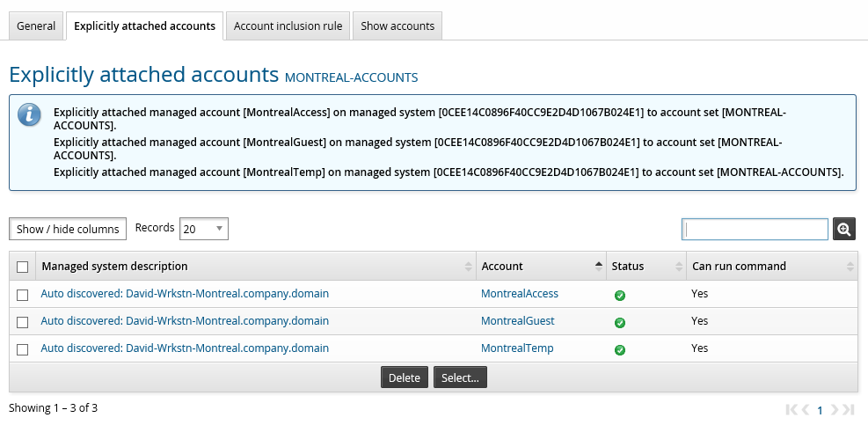Click green status icon for MontrealTemp
The width and height of the screenshot is (868, 425).
[620, 349]
